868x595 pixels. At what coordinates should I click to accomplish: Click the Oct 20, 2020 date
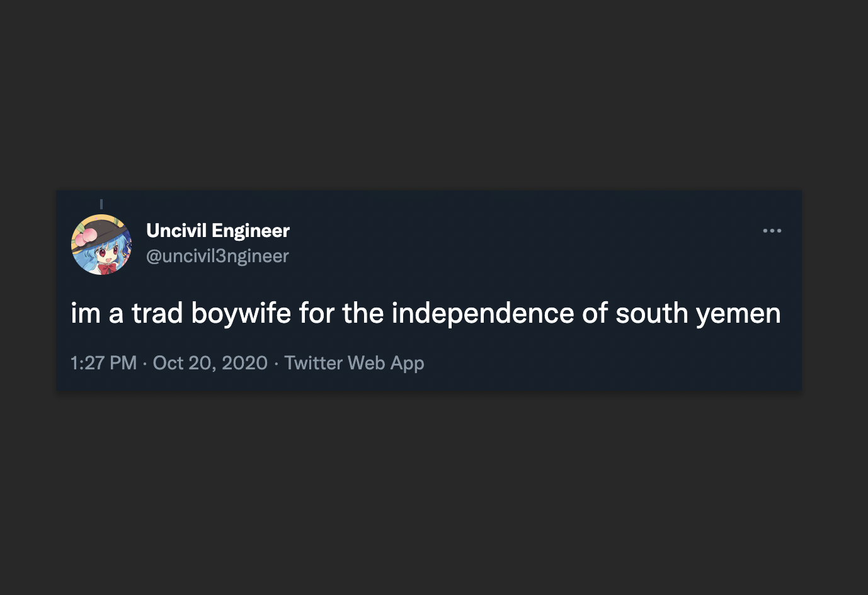click(210, 363)
